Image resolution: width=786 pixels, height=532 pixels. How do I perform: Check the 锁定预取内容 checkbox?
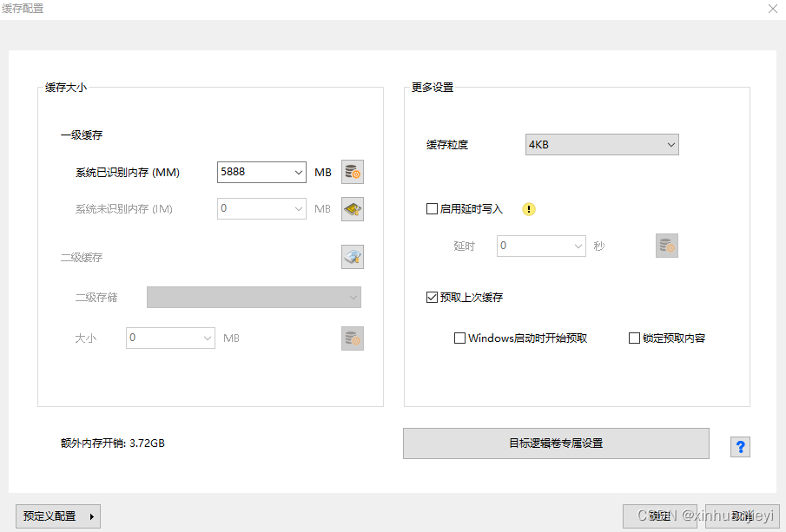[634, 338]
